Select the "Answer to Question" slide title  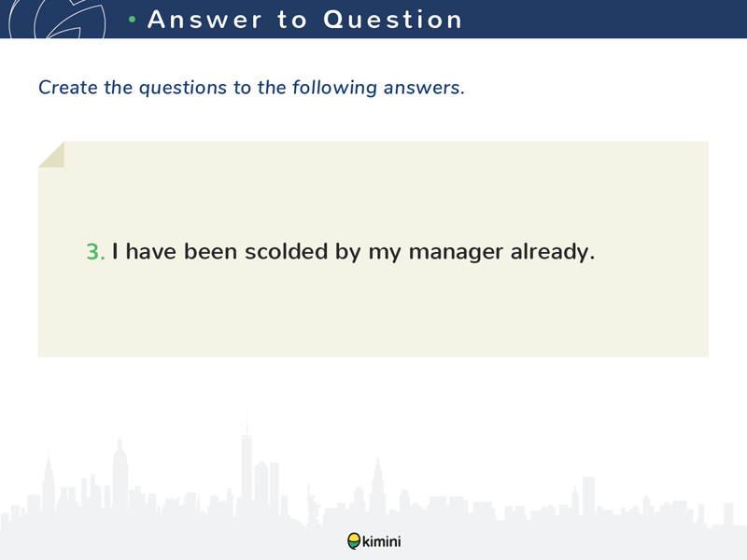tap(305, 20)
